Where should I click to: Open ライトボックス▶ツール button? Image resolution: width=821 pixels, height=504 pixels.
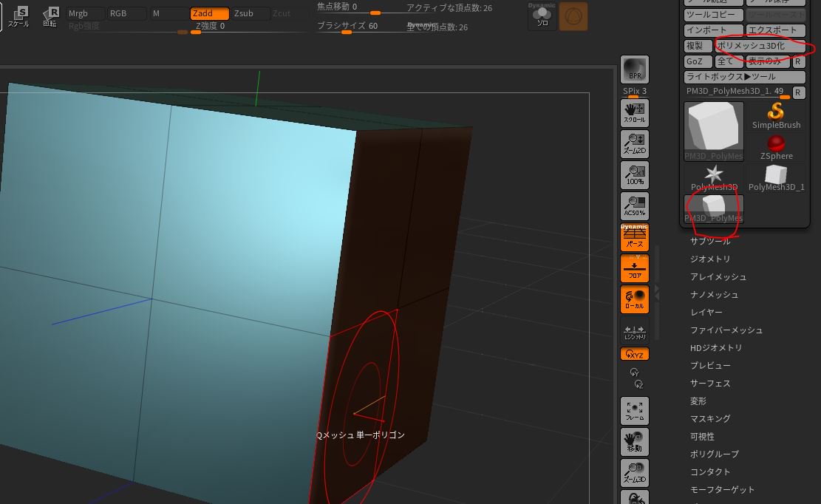(745, 77)
